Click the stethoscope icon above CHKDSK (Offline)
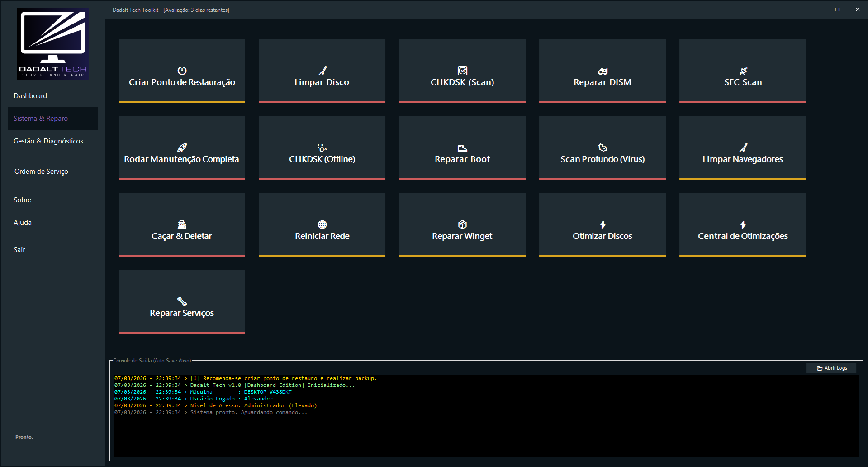This screenshot has height=467, width=868. pyautogui.click(x=322, y=148)
